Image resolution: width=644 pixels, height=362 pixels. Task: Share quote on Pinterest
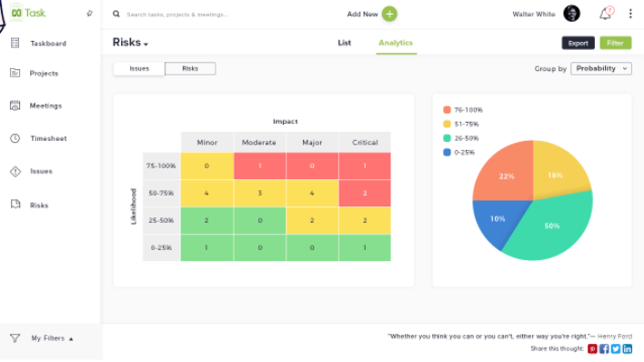pyautogui.click(x=592, y=349)
